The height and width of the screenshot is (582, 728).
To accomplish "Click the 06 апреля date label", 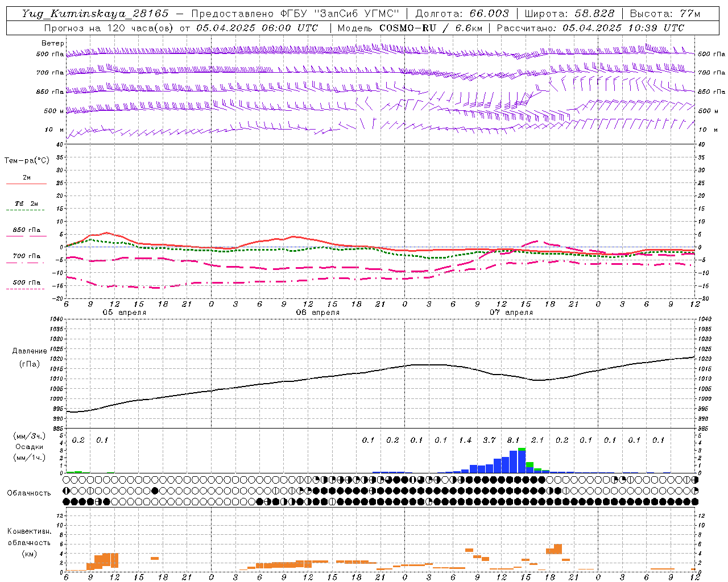I will 318,313.
